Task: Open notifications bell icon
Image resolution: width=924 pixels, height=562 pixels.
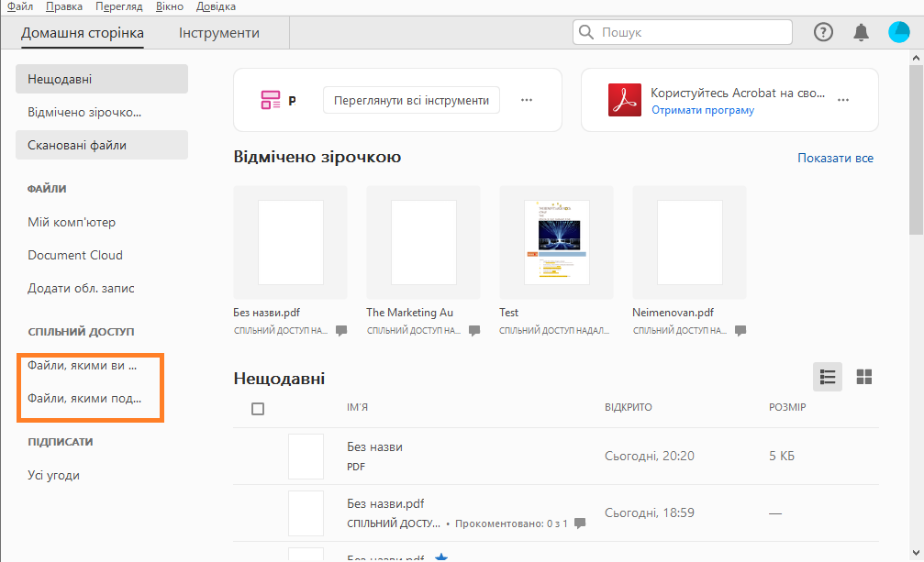Action: coord(861,32)
